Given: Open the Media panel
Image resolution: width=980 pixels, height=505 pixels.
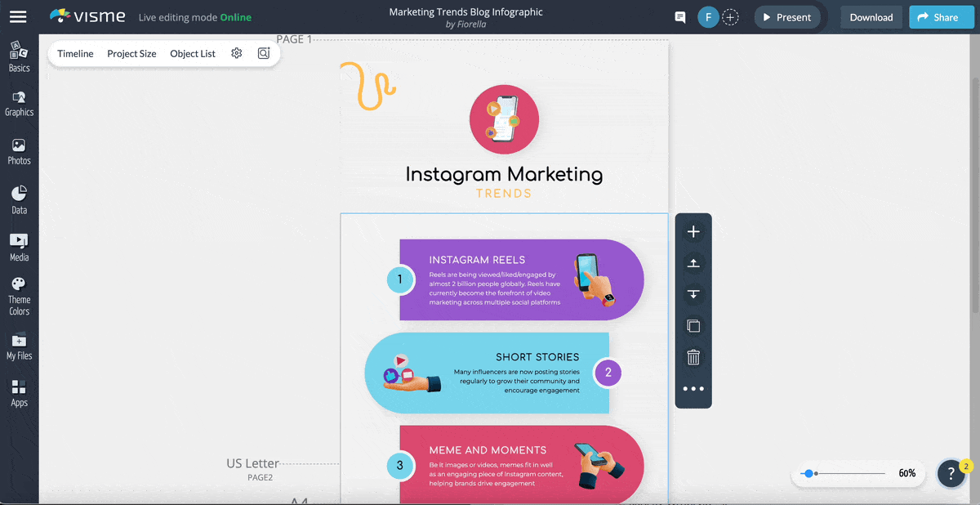Looking at the screenshot, I should [x=19, y=248].
